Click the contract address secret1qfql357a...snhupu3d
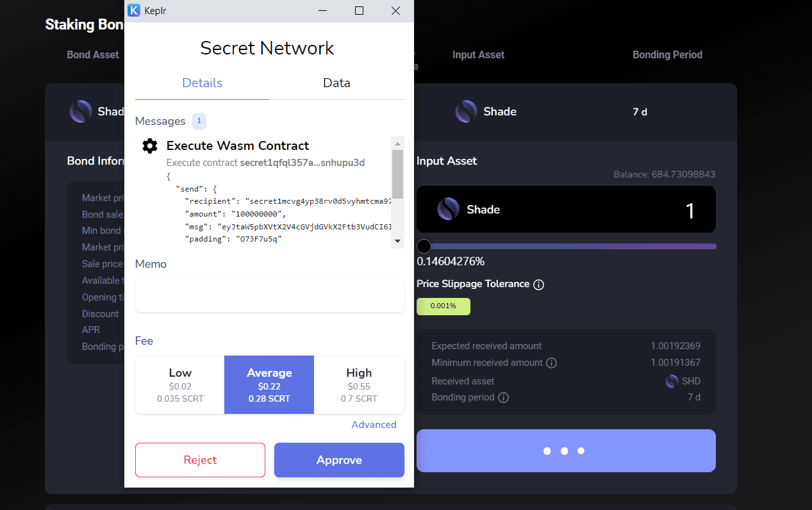 tap(302, 163)
